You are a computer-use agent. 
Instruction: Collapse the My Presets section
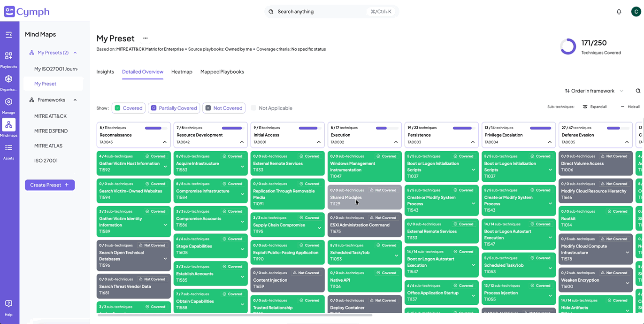[75, 53]
